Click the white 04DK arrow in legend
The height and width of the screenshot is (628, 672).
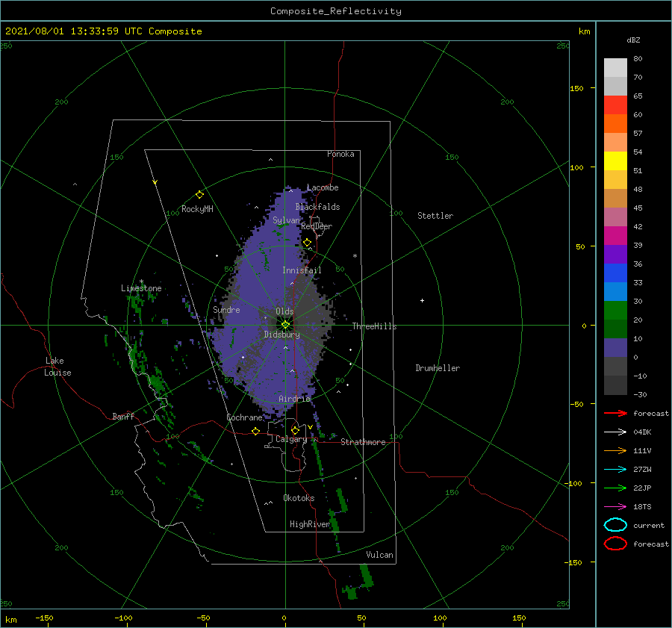(615, 432)
